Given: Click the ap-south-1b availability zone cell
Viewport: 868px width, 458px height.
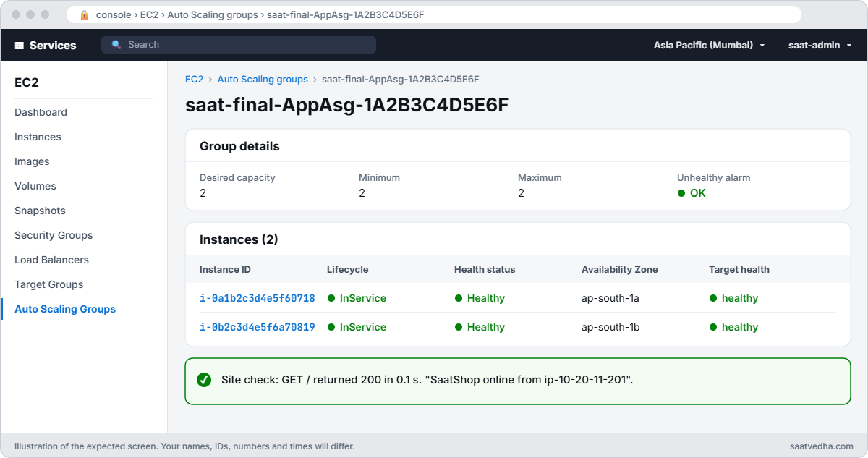Looking at the screenshot, I should (x=610, y=327).
